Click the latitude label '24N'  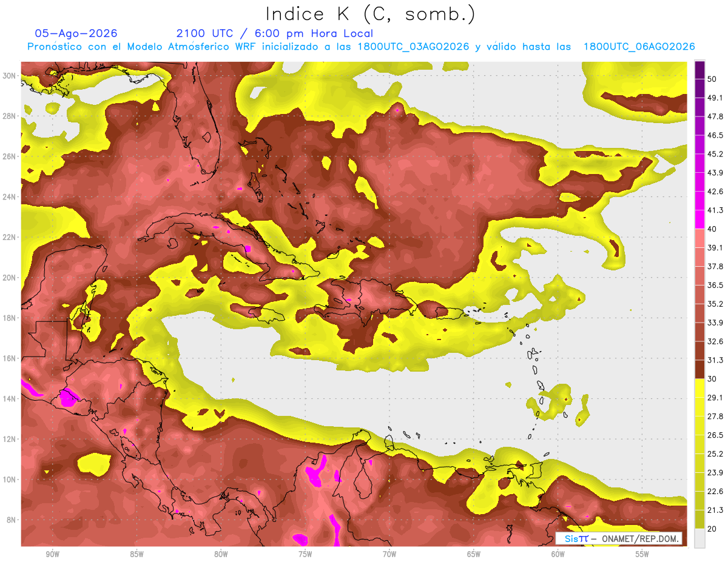[10, 197]
